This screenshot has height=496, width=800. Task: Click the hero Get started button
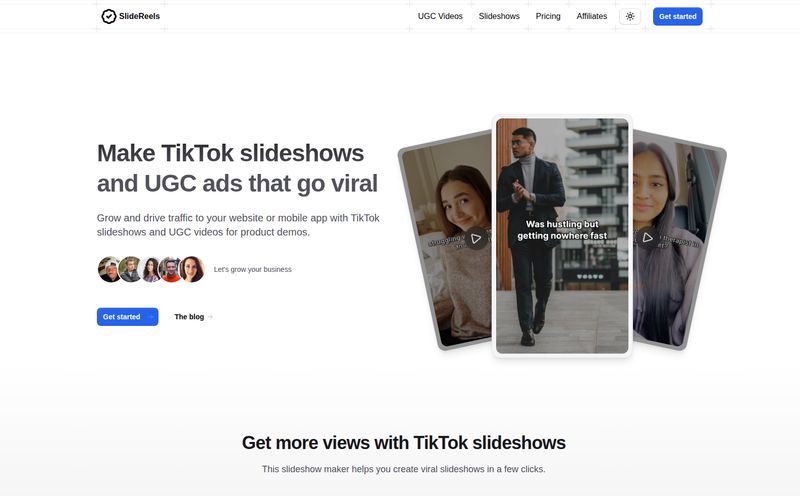[128, 317]
